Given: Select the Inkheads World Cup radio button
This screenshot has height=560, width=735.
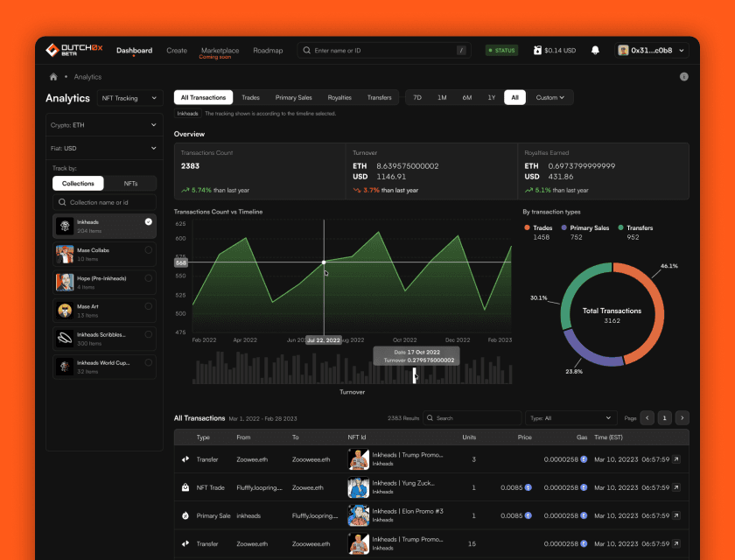Looking at the screenshot, I should (x=148, y=362).
